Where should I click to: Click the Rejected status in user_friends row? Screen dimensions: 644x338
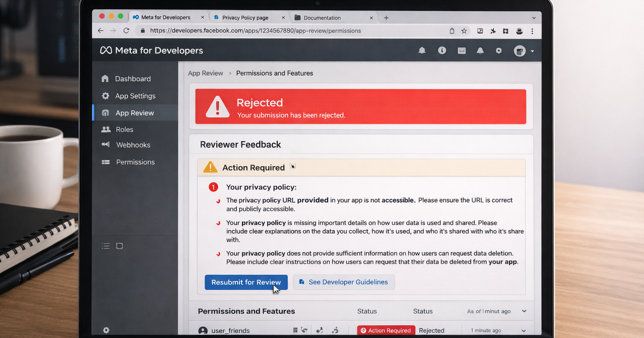coord(431,330)
